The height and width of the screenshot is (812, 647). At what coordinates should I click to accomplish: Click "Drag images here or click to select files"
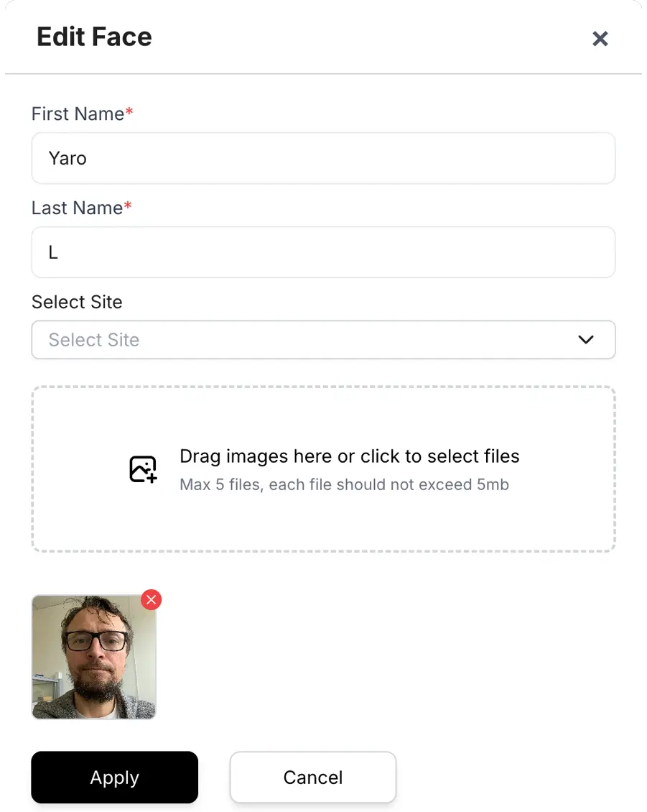tap(349, 456)
